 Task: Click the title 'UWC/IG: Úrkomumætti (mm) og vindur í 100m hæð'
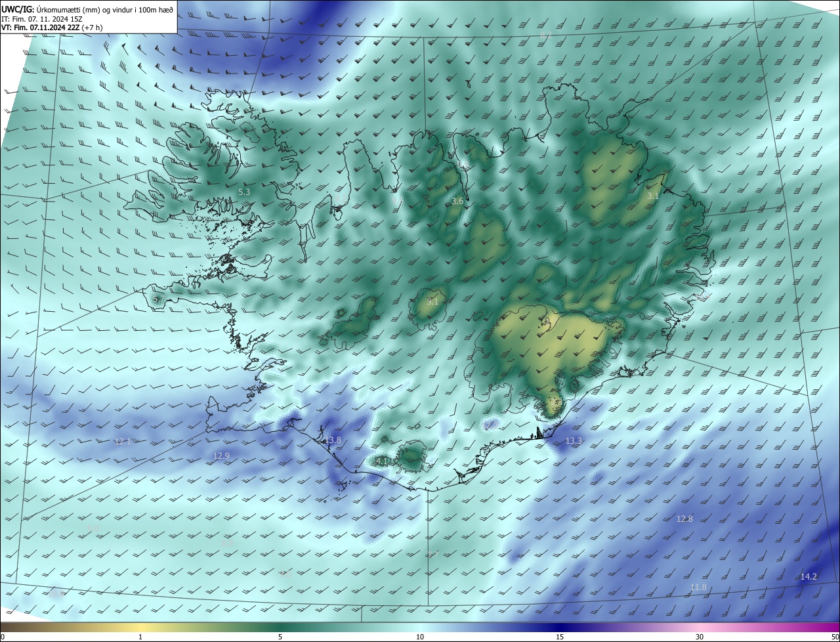pyautogui.click(x=87, y=10)
